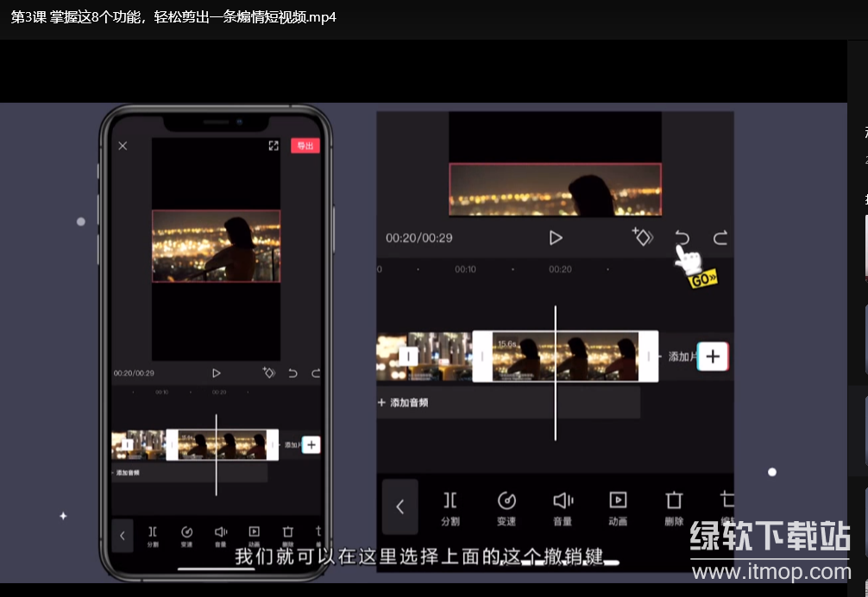Click the 删除 trash icon in the enlarged toolbar
Screen dimensions: 868x597
[x=674, y=507]
